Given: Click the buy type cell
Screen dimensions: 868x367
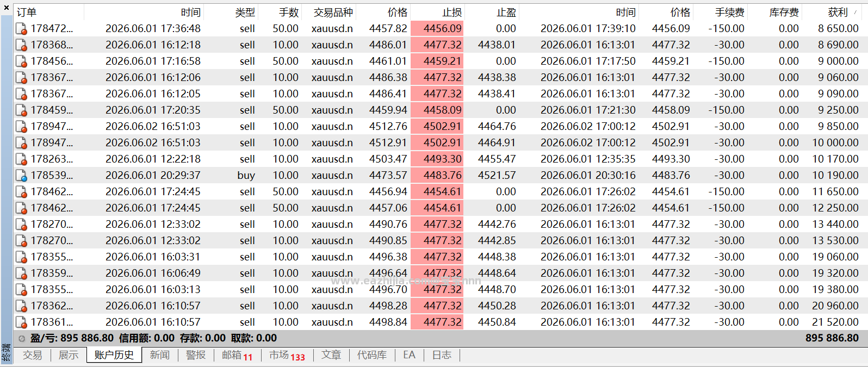Looking at the screenshot, I should [x=246, y=175].
